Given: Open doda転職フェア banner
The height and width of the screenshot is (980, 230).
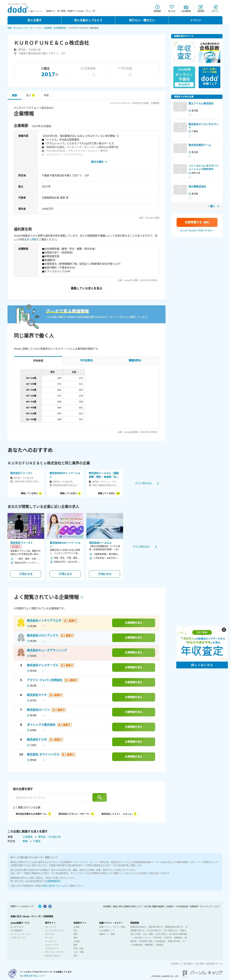Looking at the screenshot, I should tap(209, 77).
